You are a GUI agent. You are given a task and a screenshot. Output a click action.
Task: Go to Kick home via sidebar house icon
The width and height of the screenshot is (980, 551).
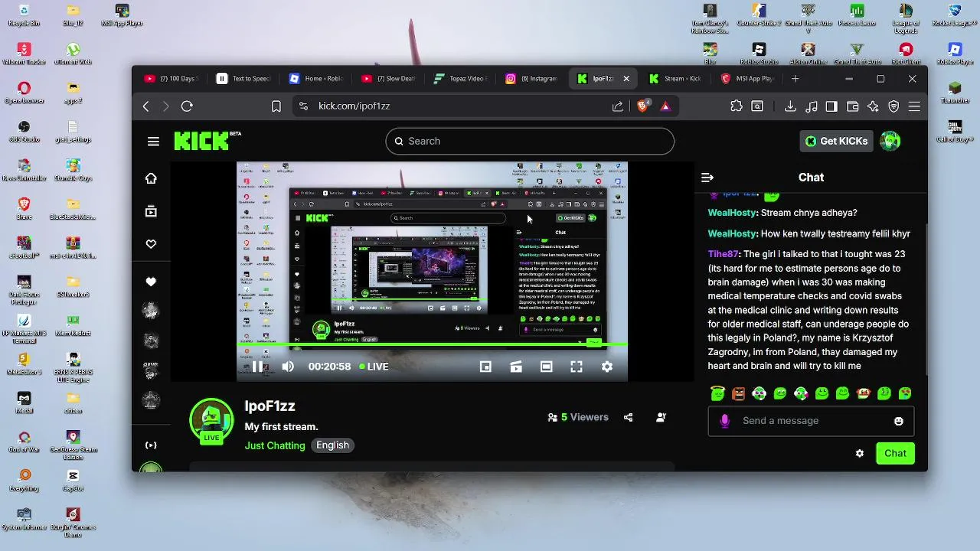(151, 178)
